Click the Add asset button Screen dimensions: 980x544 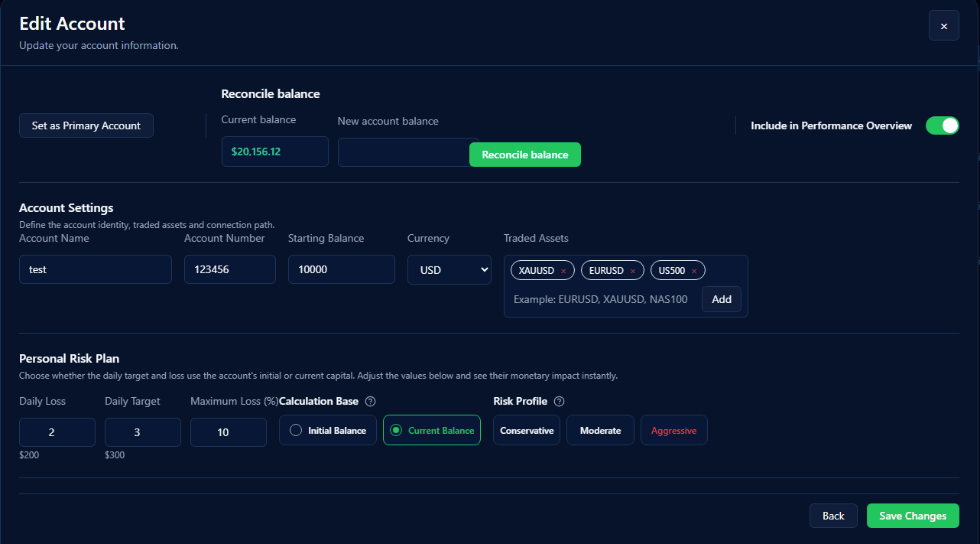click(x=722, y=299)
